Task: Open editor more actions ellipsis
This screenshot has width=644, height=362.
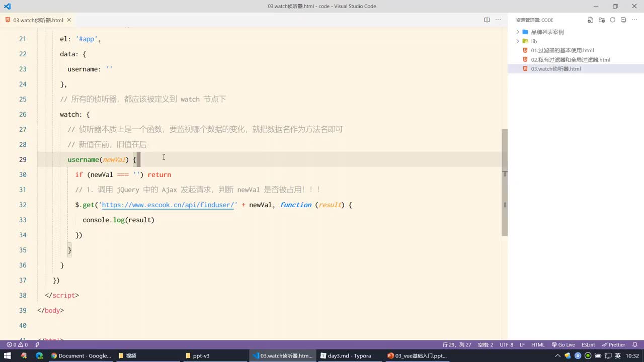Action: 498,20
